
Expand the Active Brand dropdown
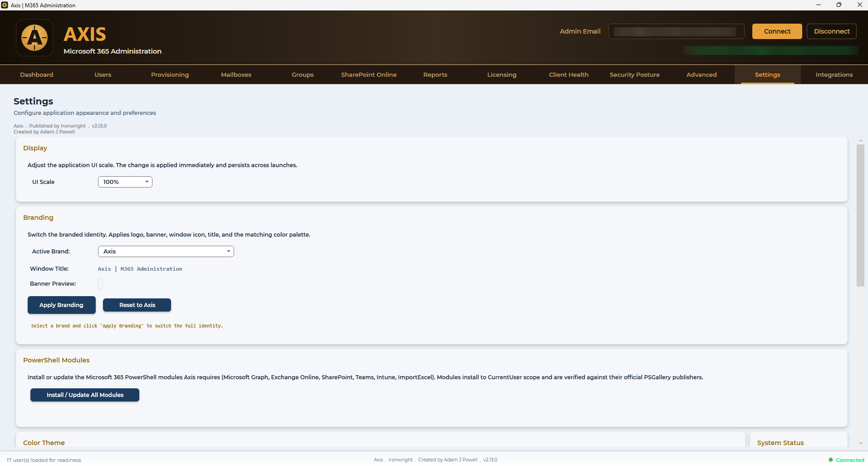tap(166, 252)
